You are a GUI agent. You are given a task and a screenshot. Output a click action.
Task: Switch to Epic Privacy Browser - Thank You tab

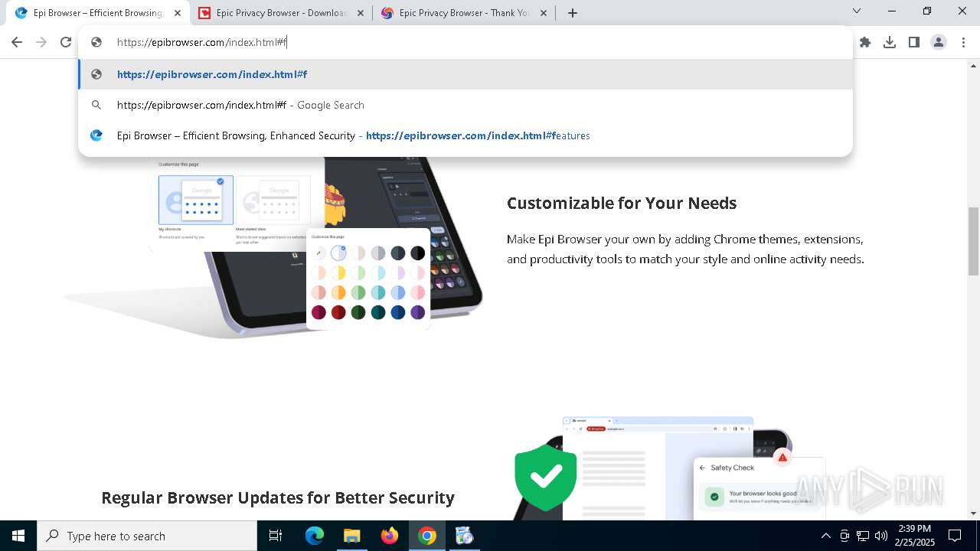[464, 13]
